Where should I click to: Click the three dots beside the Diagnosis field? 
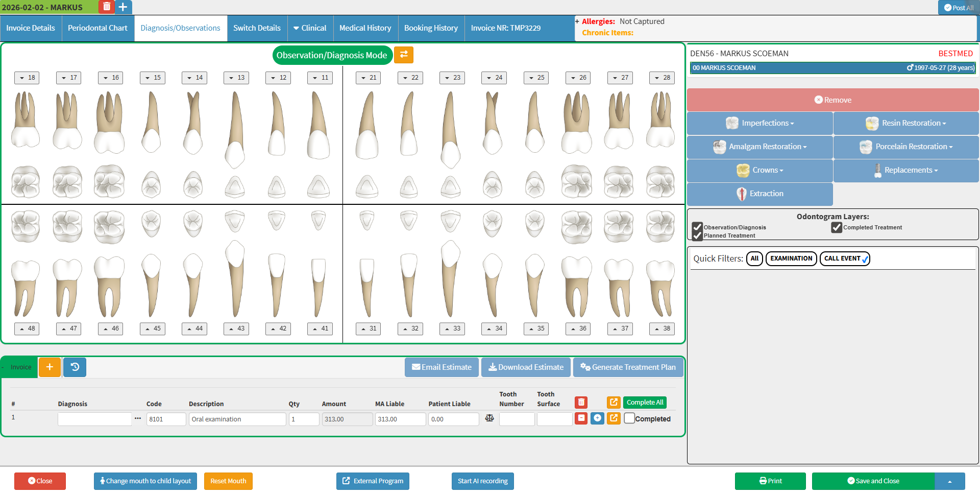[138, 418]
